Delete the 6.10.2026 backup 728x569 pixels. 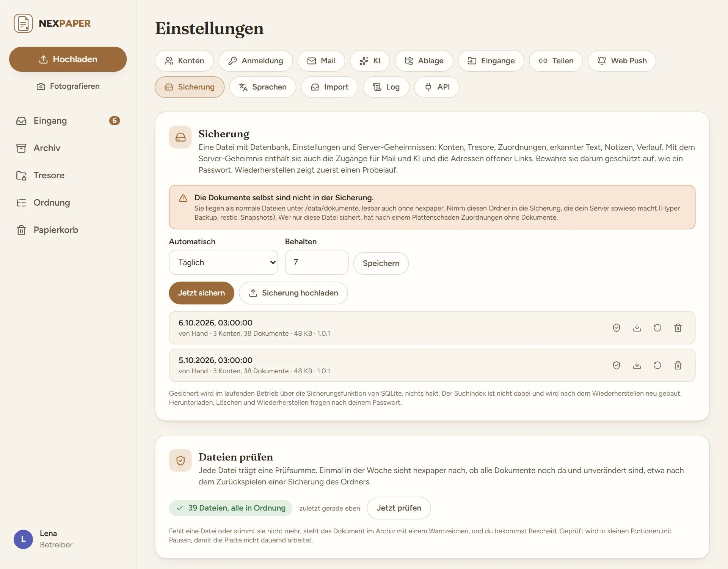click(x=678, y=328)
